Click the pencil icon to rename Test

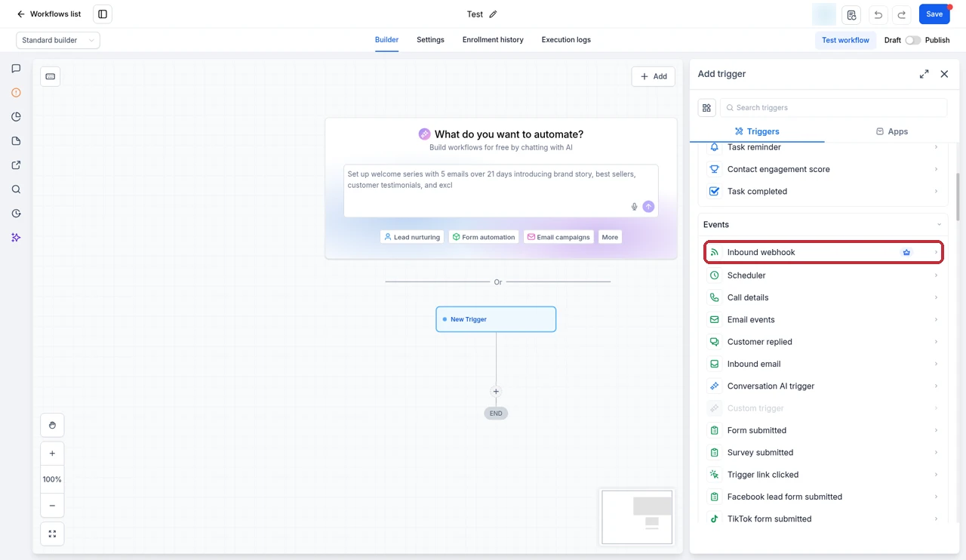[494, 14]
